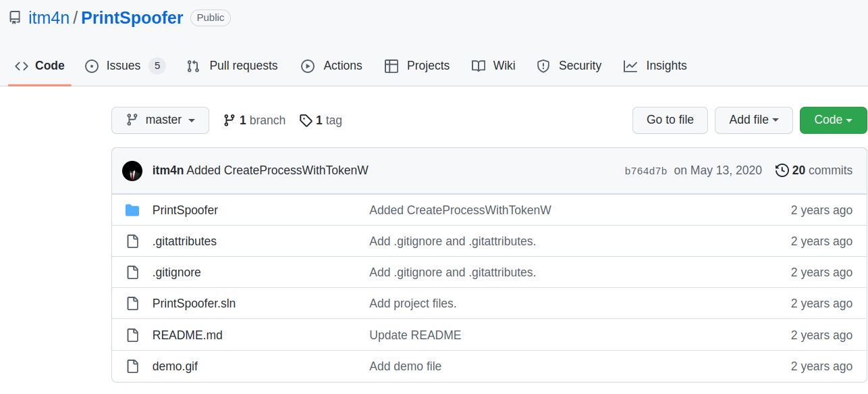Click the README.md file icon
This screenshot has width=868, height=394.
point(132,335)
